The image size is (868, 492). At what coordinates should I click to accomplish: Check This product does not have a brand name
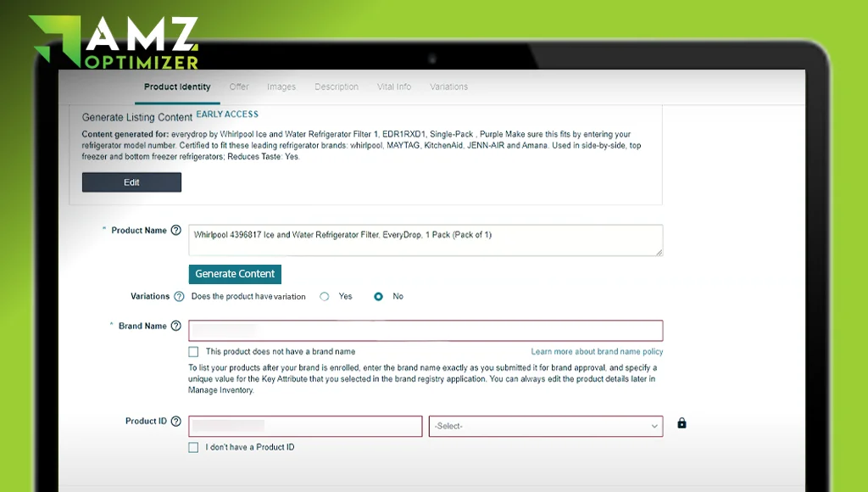(x=193, y=352)
